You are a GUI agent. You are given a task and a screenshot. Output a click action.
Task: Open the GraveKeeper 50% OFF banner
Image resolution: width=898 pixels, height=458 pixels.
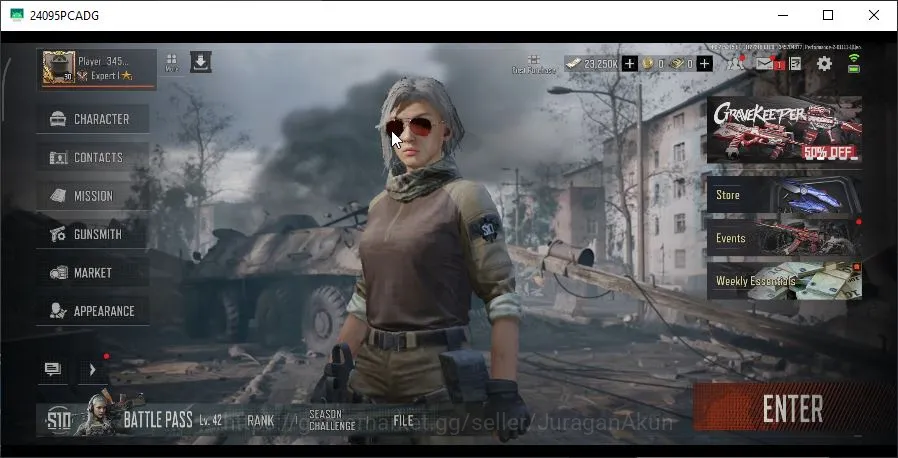point(784,129)
